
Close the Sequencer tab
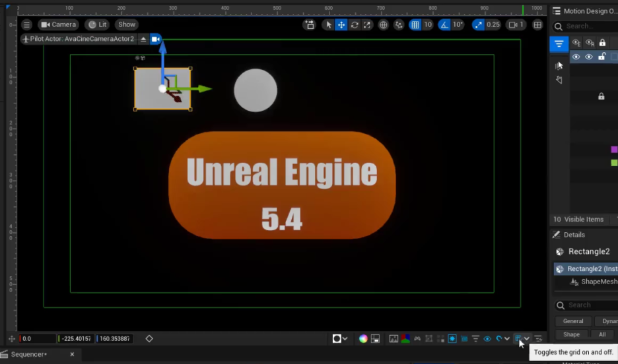pos(72,354)
